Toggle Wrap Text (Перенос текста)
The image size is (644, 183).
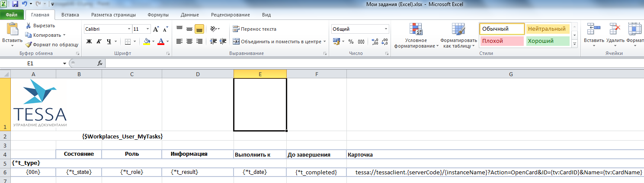(x=254, y=29)
